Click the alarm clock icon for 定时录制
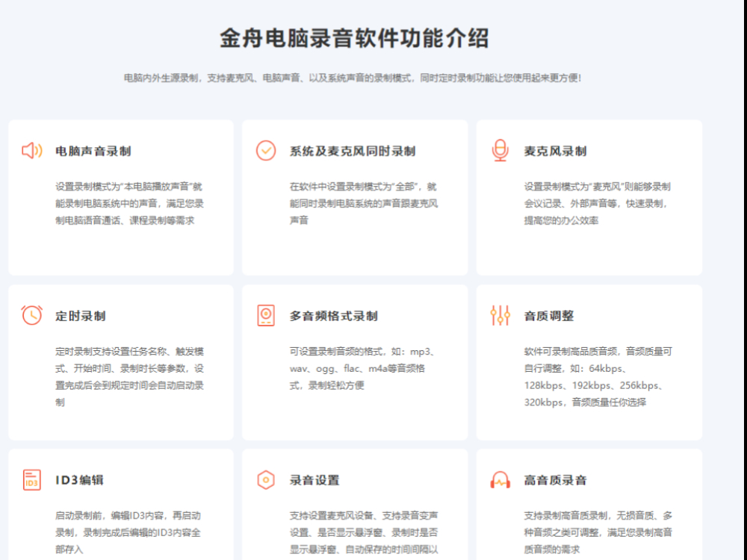Image resolution: width=747 pixels, height=560 pixels. tap(32, 315)
